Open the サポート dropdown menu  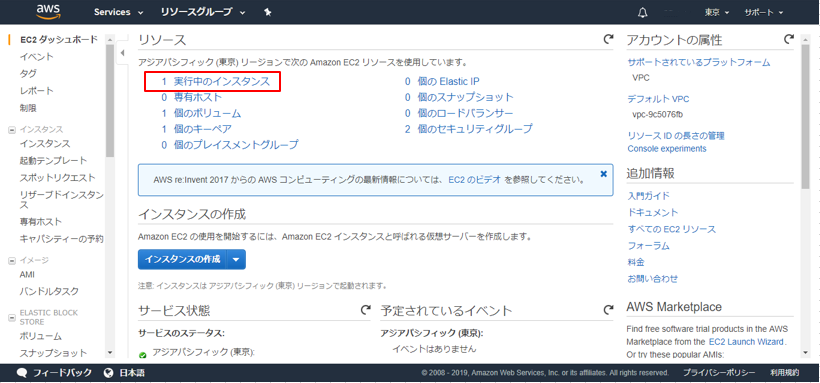764,13
